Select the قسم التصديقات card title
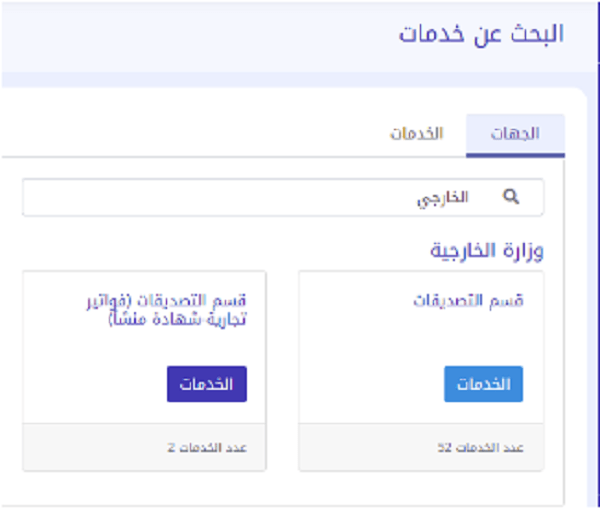 [468, 301]
